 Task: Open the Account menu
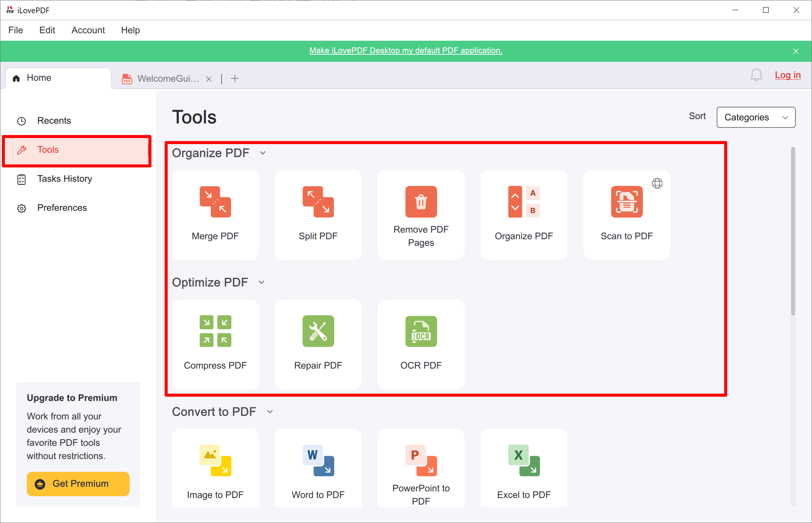88,30
